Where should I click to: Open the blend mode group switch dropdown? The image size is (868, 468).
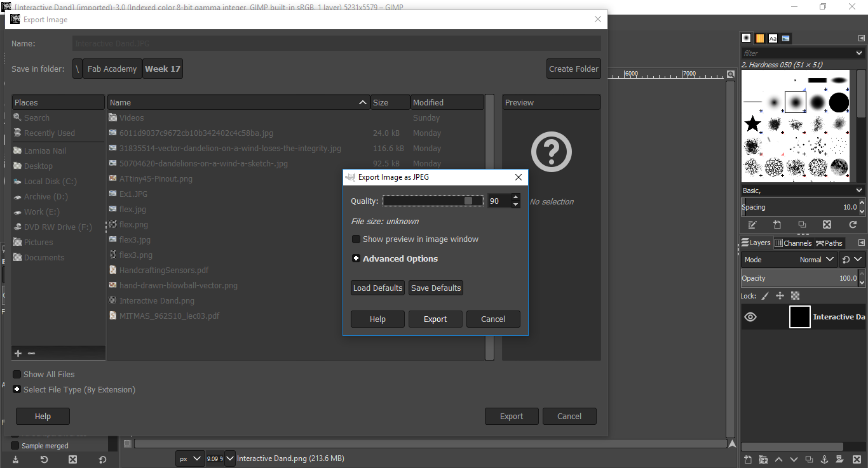coord(852,260)
